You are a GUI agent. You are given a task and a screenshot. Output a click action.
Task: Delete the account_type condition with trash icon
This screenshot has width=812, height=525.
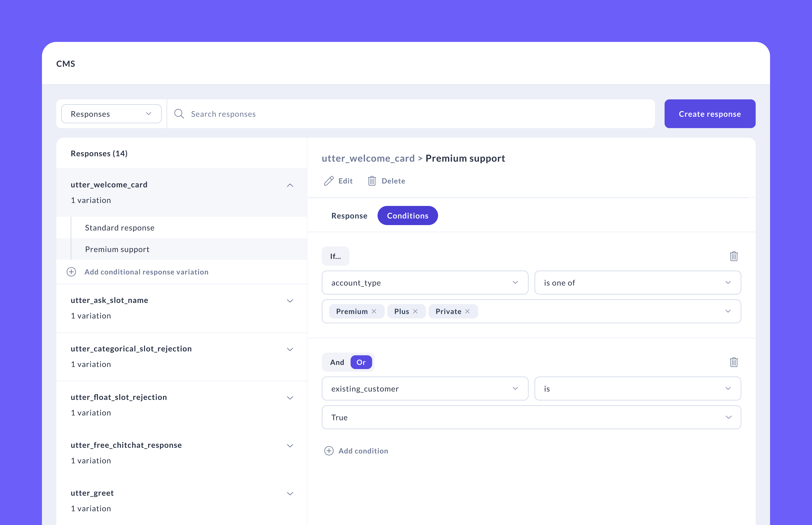point(733,256)
